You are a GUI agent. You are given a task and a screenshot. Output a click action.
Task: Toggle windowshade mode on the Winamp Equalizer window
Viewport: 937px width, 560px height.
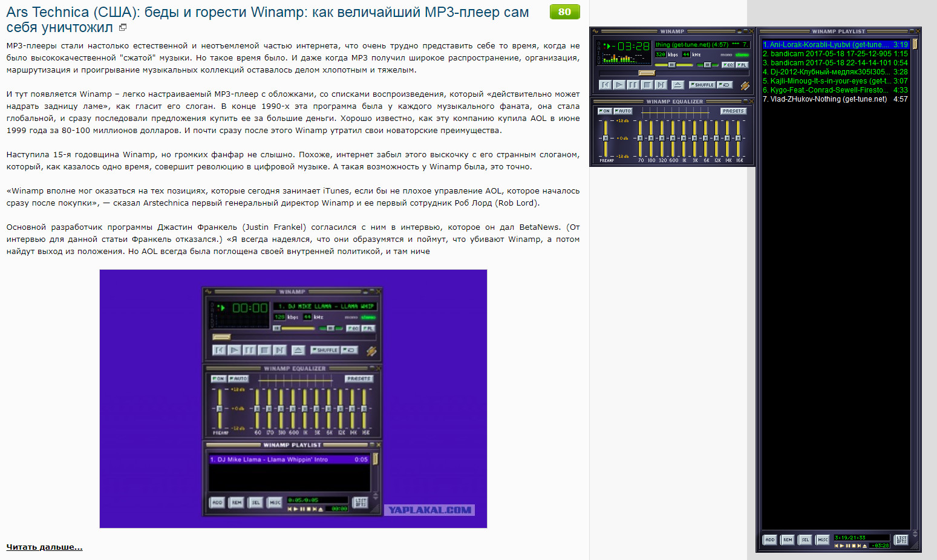tap(745, 102)
